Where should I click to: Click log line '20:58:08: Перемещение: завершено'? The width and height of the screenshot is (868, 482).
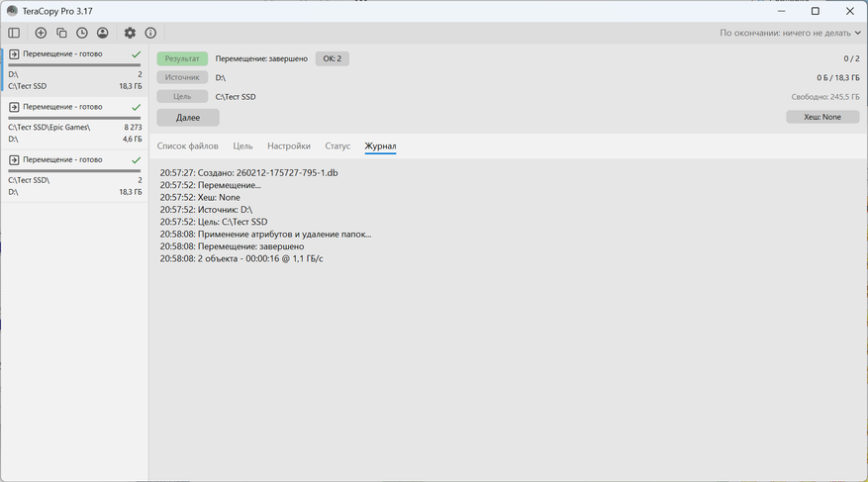pos(232,246)
